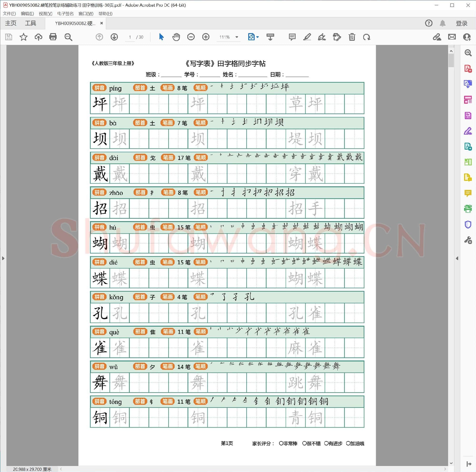Add a sticky note comment
The image size is (476, 472).
pos(292,37)
